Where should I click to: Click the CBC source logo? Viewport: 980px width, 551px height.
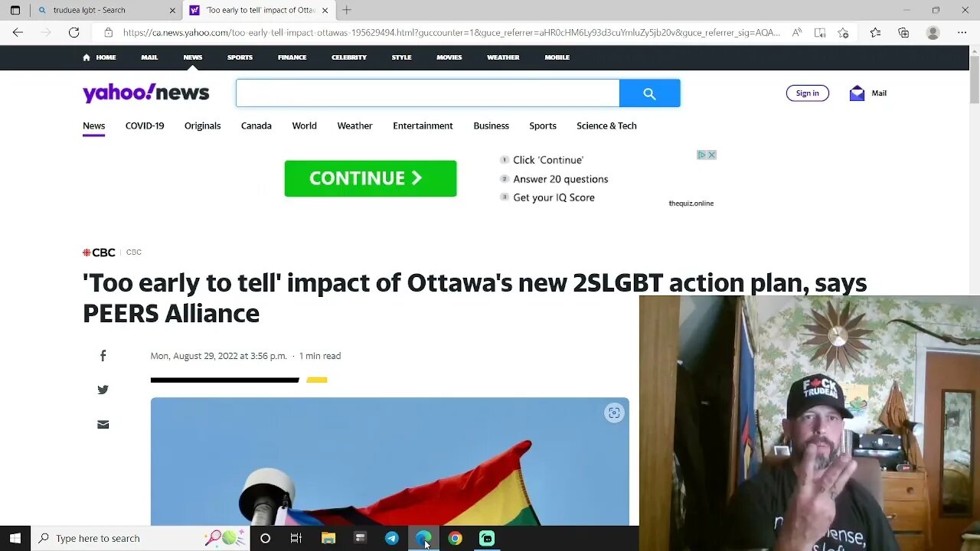(99, 253)
